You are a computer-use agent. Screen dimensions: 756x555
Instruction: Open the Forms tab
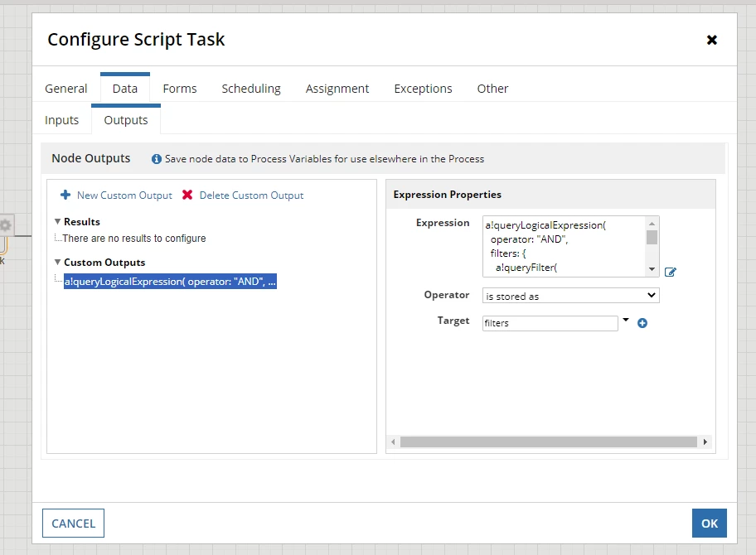click(x=180, y=89)
